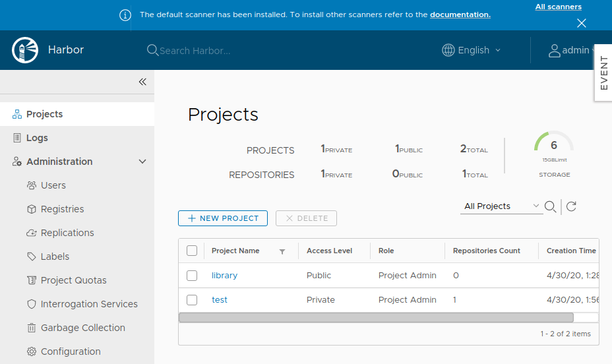The width and height of the screenshot is (612, 364).
Task: Toggle the select-all projects checkbox
Action: click(192, 251)
